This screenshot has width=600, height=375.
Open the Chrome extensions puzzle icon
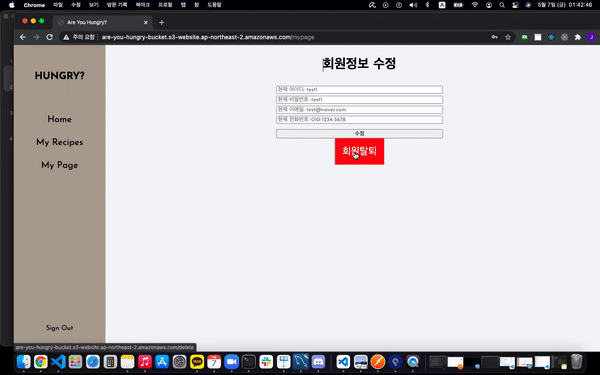(x=577, y=37)
